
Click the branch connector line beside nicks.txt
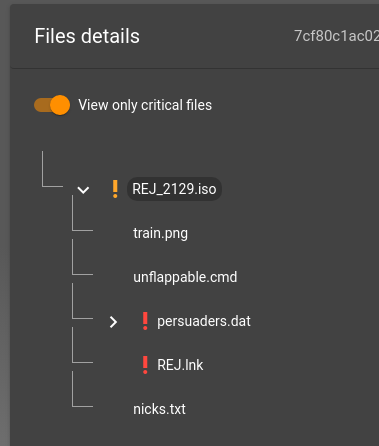(82, 389)
